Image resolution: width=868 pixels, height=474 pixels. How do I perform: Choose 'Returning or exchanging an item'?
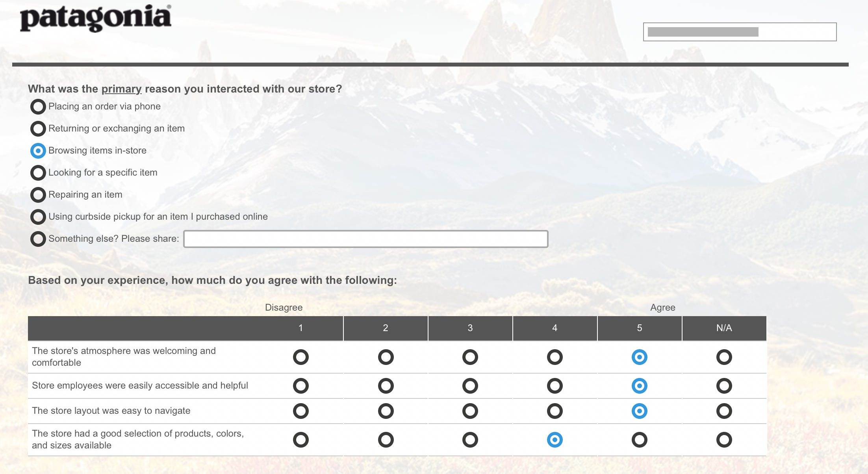pyautogui.click(x=38, y=129)
